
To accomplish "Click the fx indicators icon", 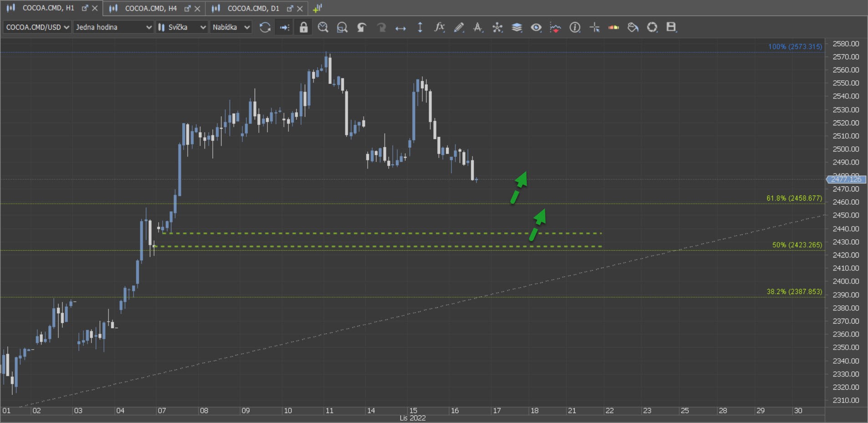I will pyautogui.click(x=439, y=27).
